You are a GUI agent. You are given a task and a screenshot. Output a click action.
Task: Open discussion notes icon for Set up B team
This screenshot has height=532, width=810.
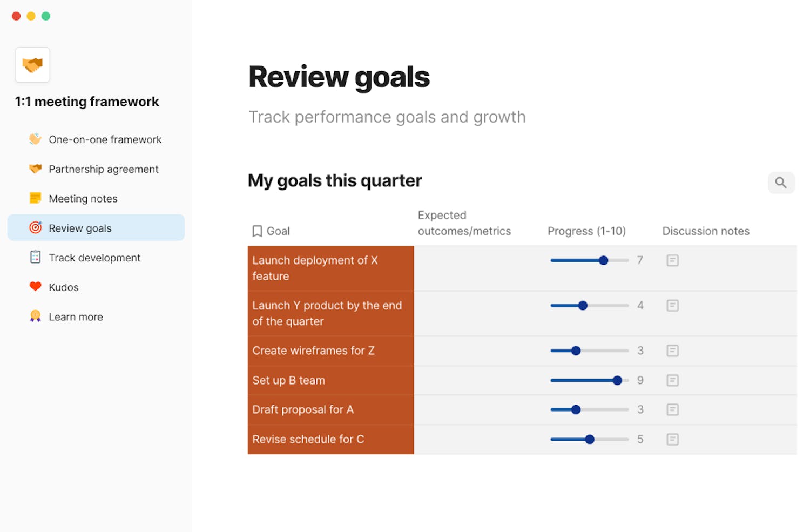[672, 380]
